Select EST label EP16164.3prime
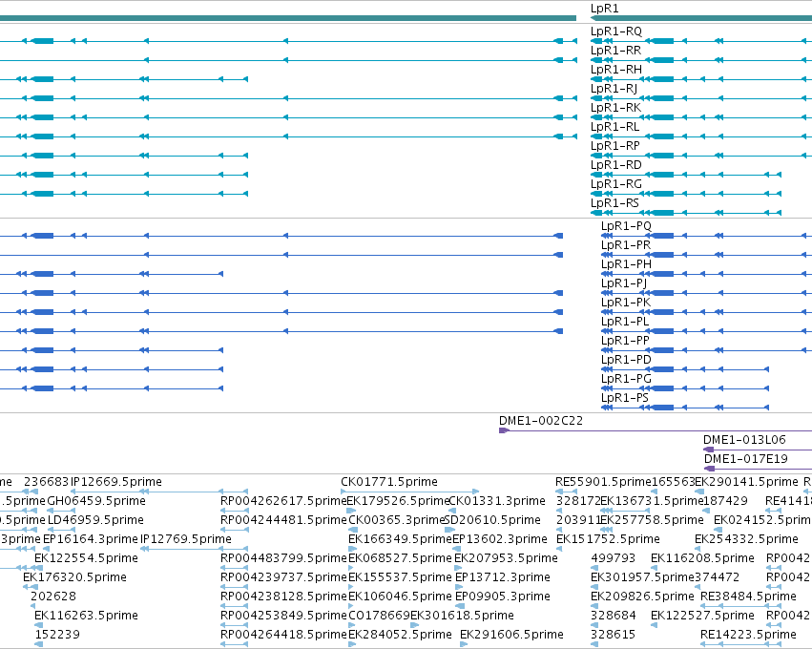The width and height of the screenshot is (812, 649). click(x=91, y=539)
